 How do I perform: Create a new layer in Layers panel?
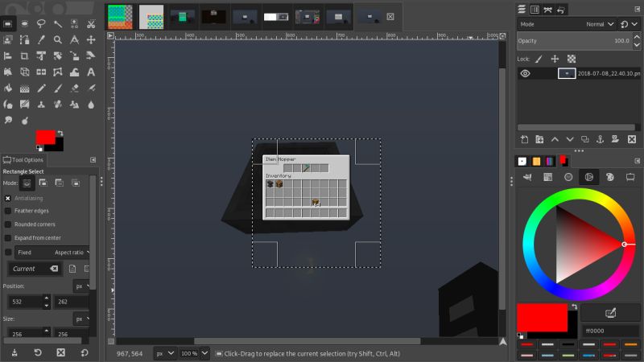click(525, 139)
